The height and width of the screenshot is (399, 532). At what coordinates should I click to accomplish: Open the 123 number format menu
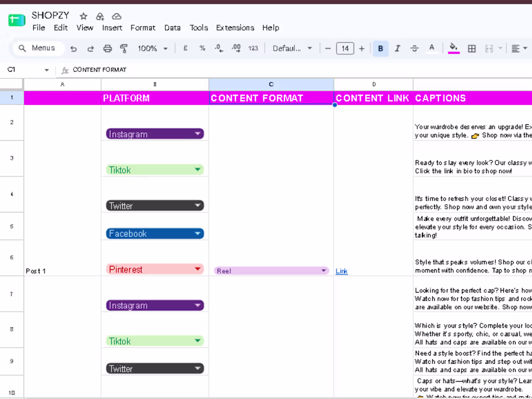click(x=253, y=48)
